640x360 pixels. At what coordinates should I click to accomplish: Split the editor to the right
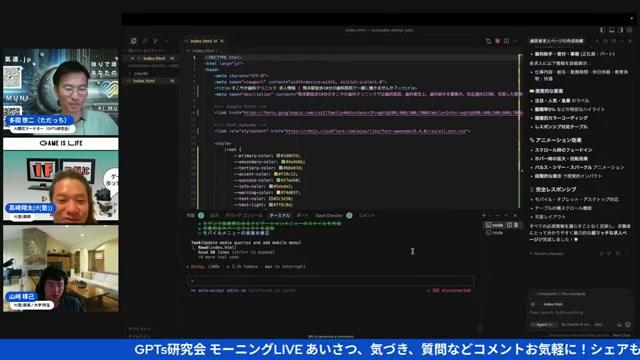(x=507, y=41)
